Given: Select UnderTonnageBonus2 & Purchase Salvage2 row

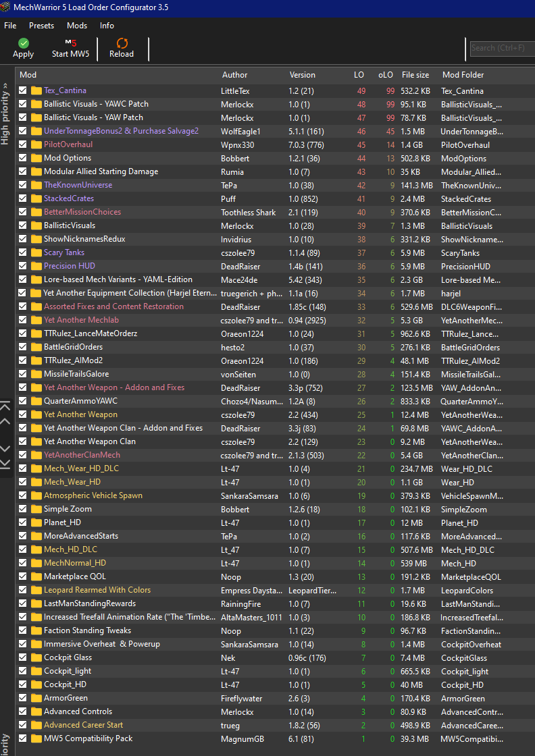Looking at the screenshot, I should coord(275,131).
